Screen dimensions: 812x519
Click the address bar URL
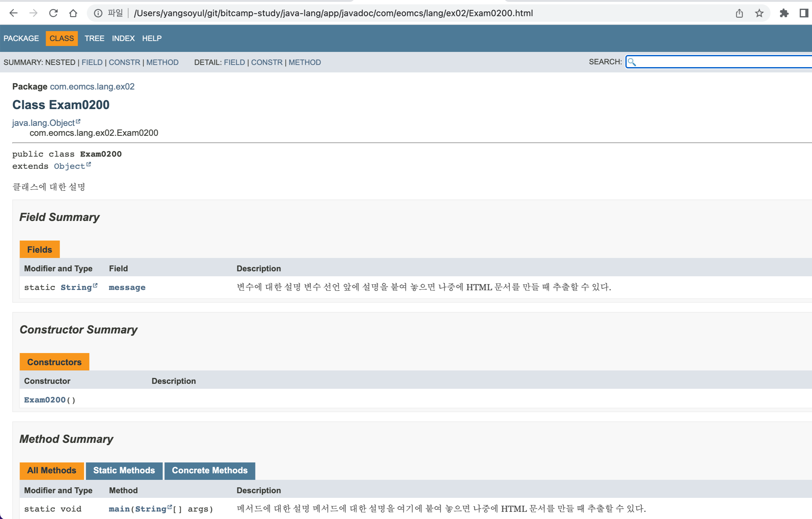333,13
